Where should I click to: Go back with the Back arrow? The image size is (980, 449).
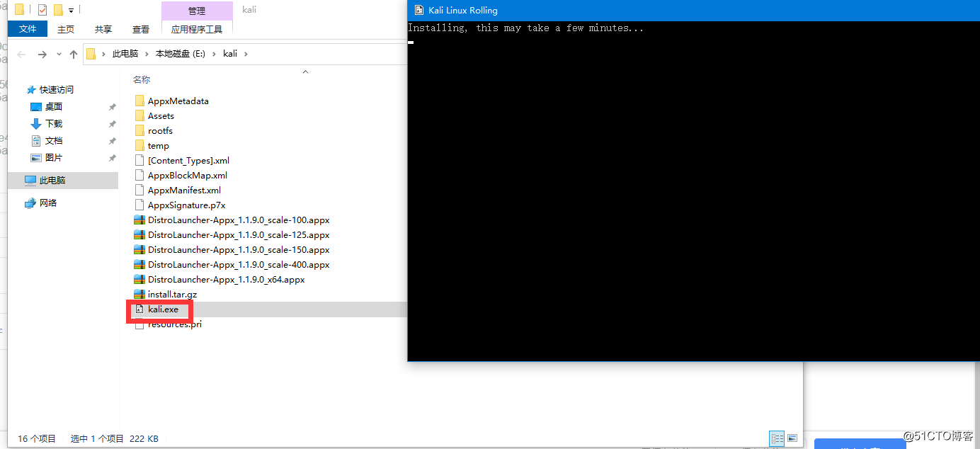point(22,55)
